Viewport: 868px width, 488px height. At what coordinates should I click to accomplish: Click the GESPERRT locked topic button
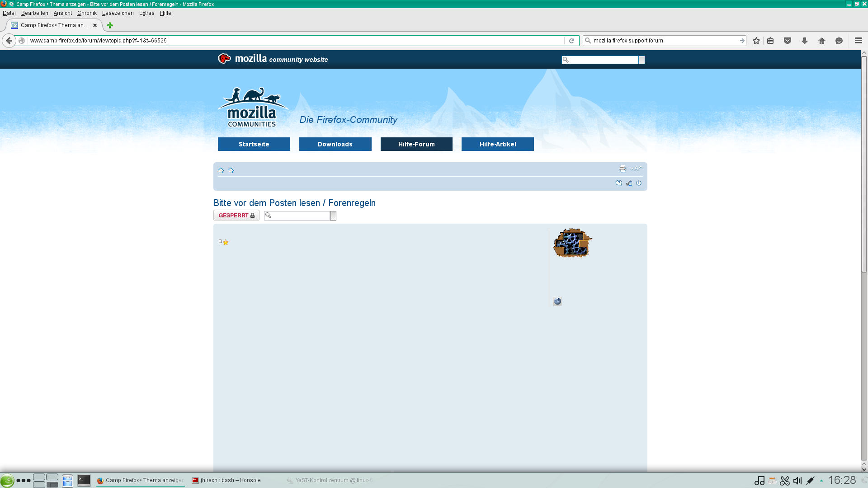[x=236, y=216]
